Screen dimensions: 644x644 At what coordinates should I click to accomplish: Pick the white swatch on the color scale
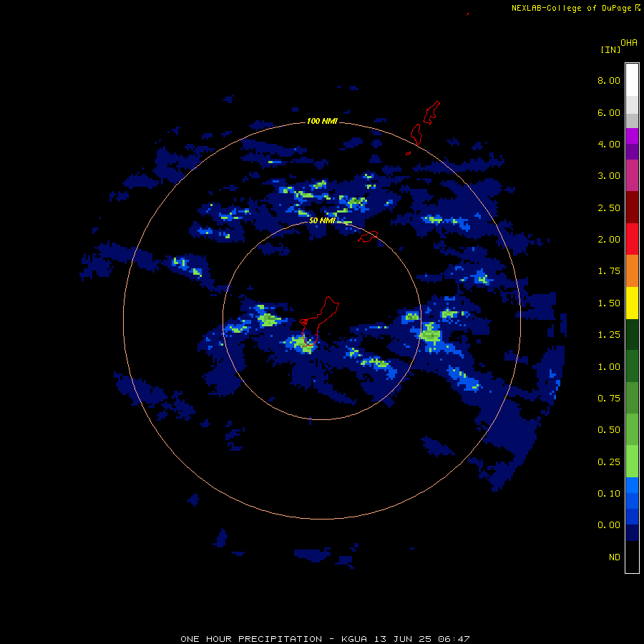coord(632,80)
